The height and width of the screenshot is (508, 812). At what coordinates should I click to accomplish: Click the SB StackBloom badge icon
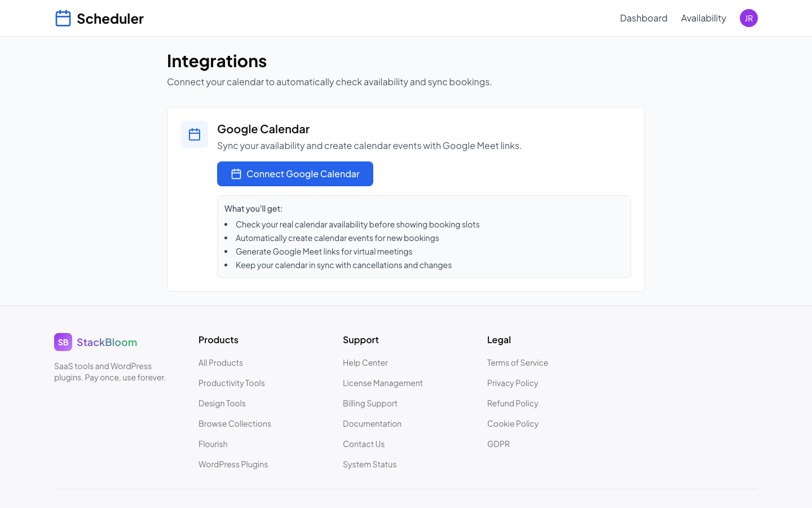pyautogui.click(x=63, y=342)
